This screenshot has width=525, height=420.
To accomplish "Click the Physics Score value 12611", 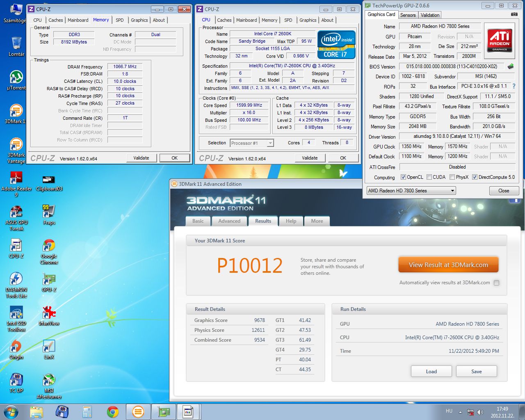I will pyautogui.click(x=258, y=330).
